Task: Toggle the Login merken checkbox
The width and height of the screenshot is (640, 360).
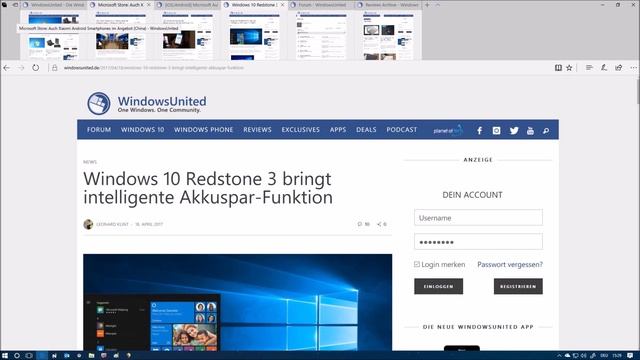Action: pyautogui.click(x=417, y=264)
